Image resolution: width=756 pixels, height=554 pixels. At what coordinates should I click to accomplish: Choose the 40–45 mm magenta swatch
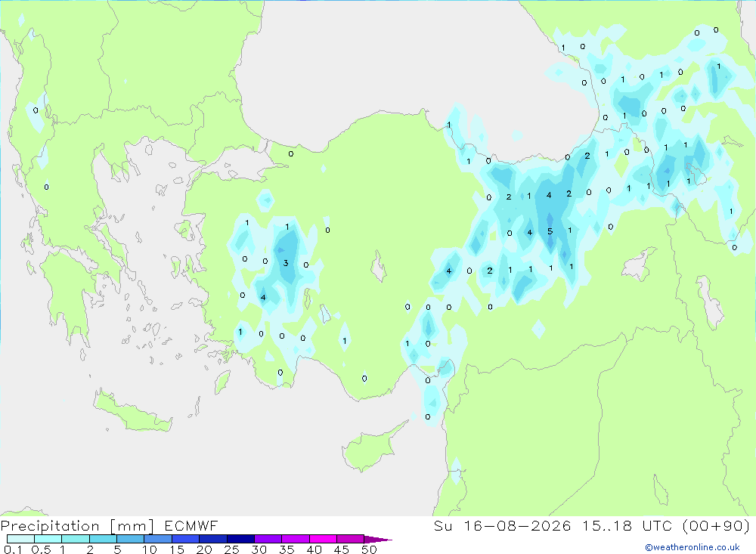[323, 539]
